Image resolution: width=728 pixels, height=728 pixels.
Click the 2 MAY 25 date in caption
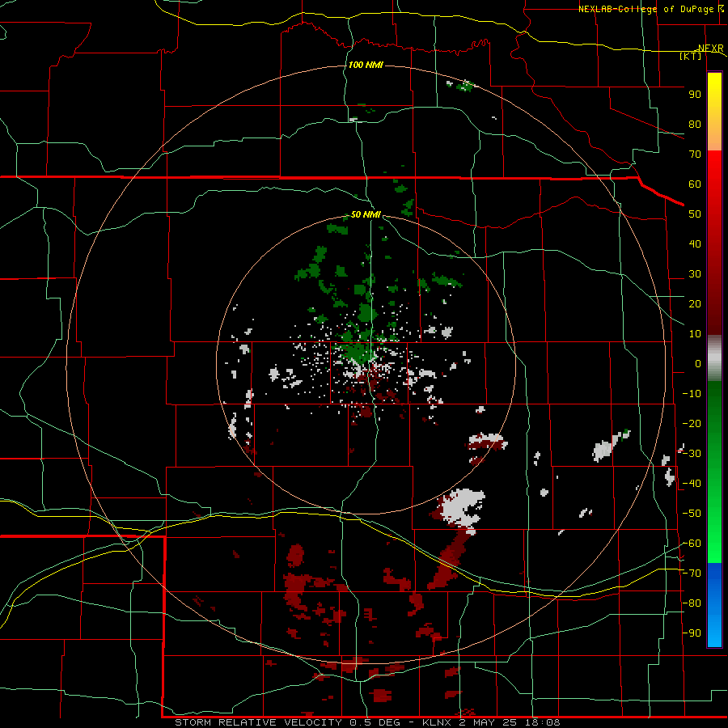pos(488,722)
